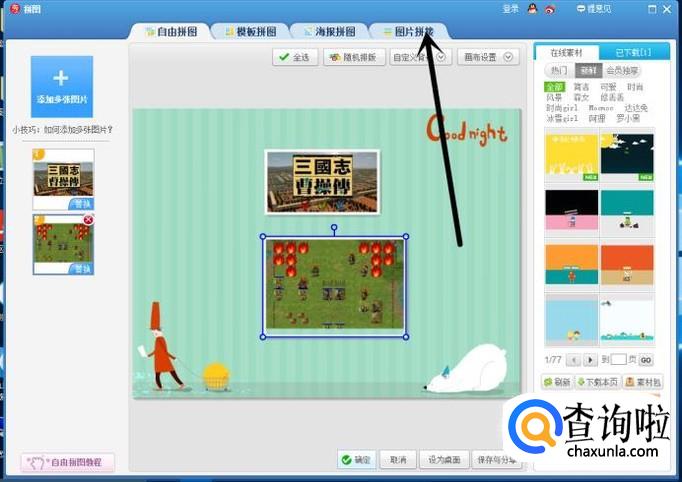
Task: Pick the black and pink background thumbnail
Action: click(x=572, y=210)
